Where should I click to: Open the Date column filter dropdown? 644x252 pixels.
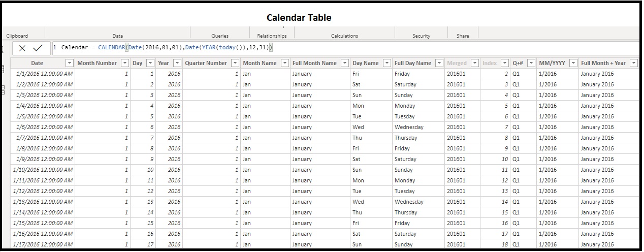[x=70, y=63]
